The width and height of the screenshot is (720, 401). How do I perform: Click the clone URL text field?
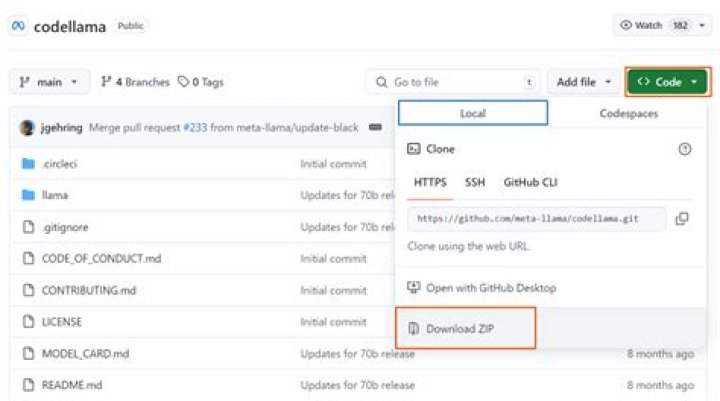coord(536,219)
